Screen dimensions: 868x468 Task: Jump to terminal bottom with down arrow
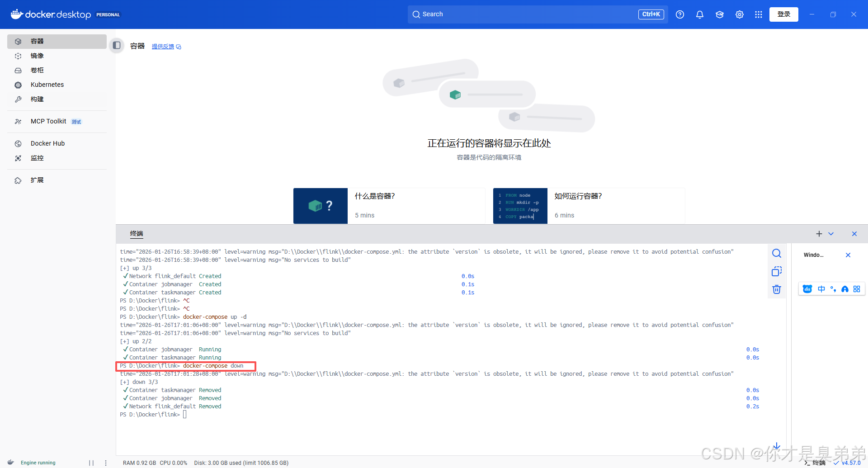[777, 446]
